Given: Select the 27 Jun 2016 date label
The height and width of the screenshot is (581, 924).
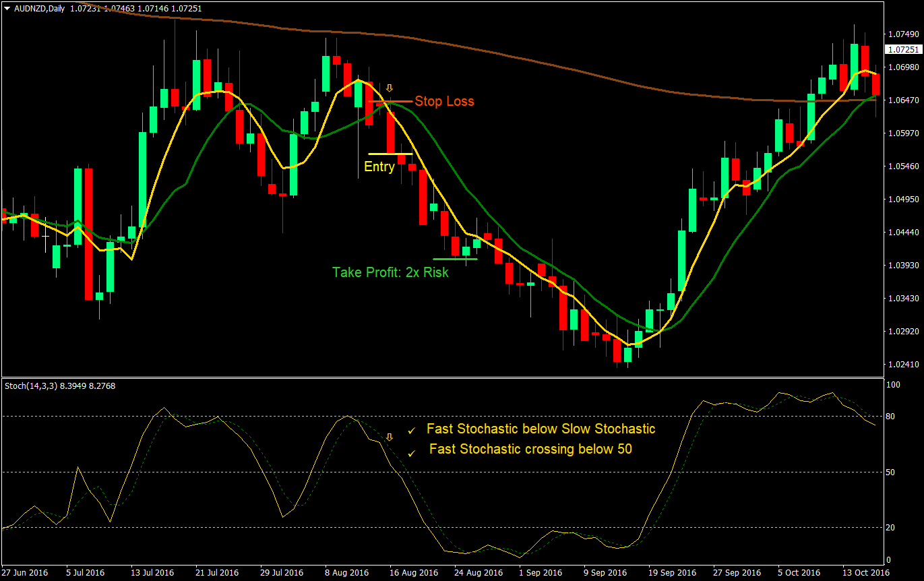Looking at the screenshot, I should (x=24, y=572).
